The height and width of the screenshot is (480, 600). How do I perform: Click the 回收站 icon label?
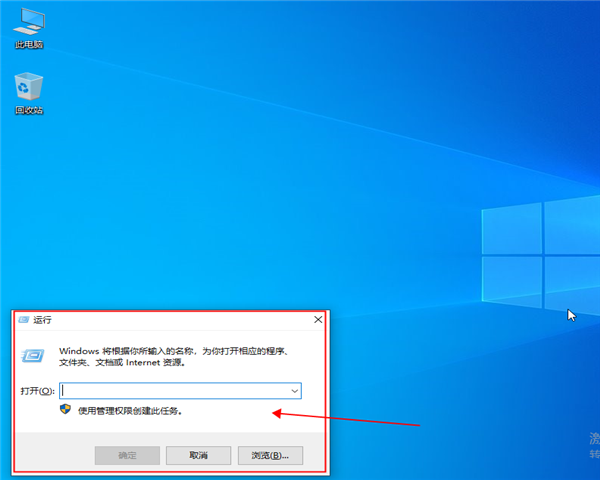click(29, 110)
